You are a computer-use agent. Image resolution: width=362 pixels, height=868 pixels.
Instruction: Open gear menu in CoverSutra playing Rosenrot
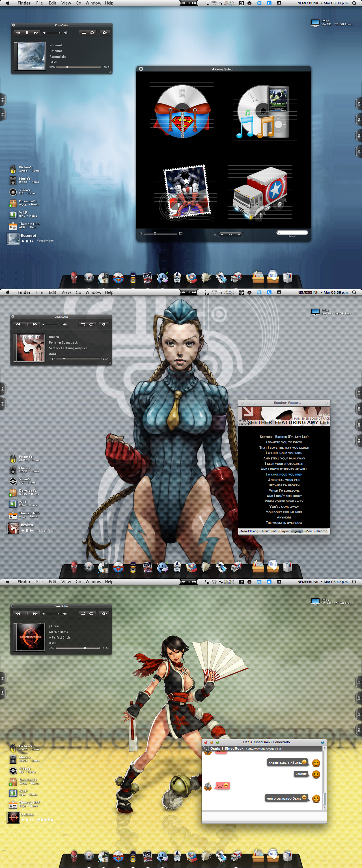point(105,33)
